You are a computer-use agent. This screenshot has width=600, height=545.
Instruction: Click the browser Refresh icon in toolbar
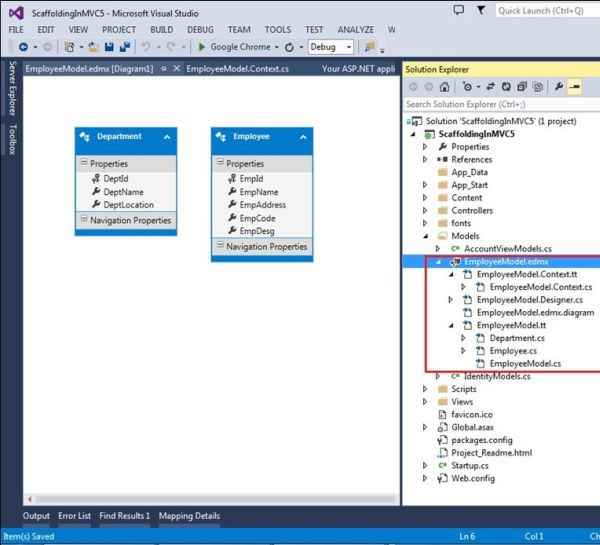[x=290, y=47]
